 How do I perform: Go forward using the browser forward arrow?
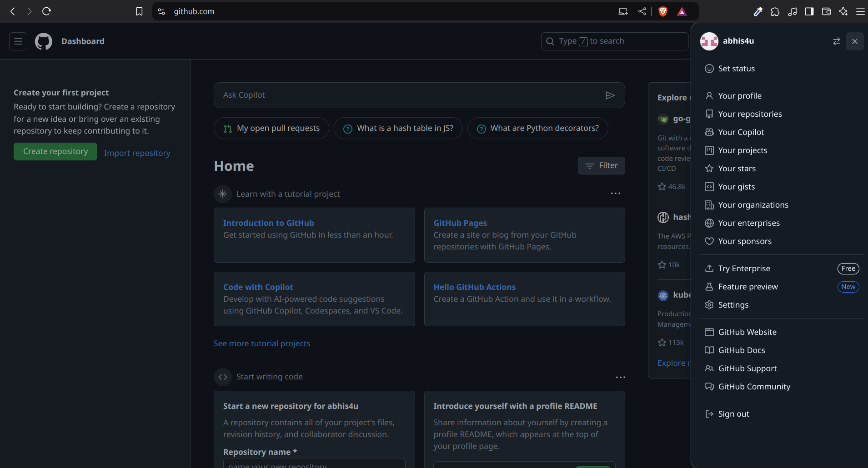click(x=30, y=11)
